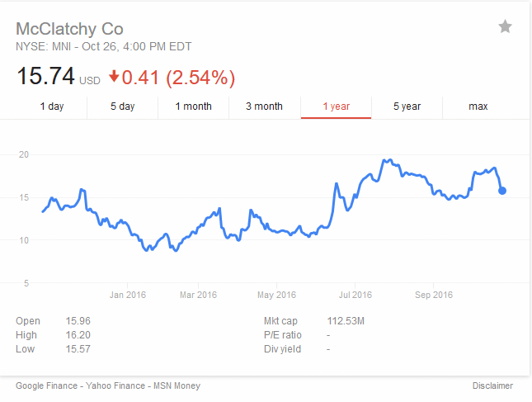Show the 5 year chart
Screen dimensions: 532x402
point(407,106)
